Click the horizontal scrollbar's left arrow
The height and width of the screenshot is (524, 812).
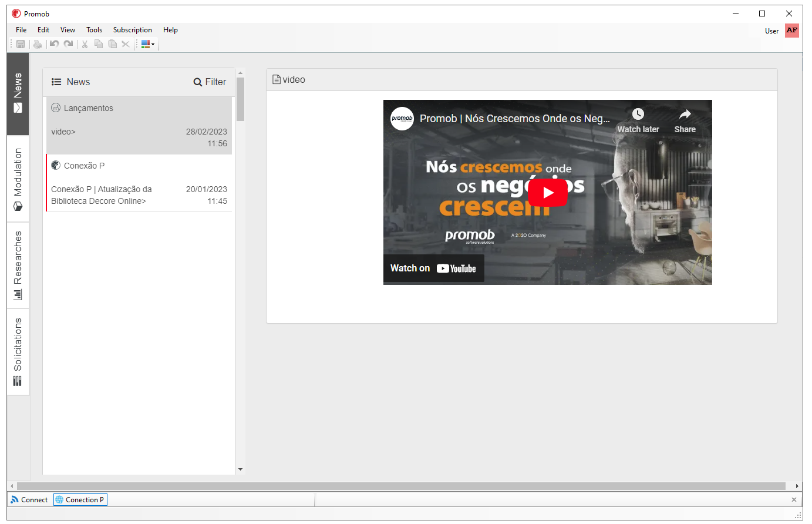point(12,486)
